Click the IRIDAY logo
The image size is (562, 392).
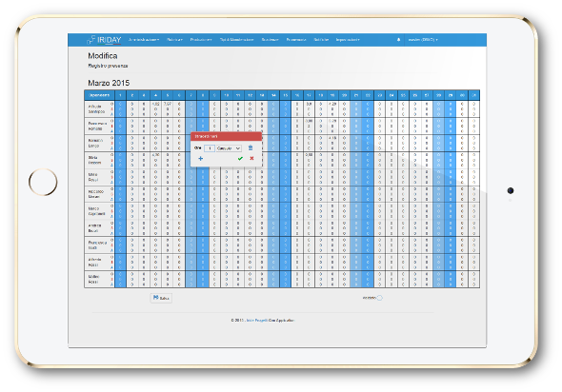104,40
